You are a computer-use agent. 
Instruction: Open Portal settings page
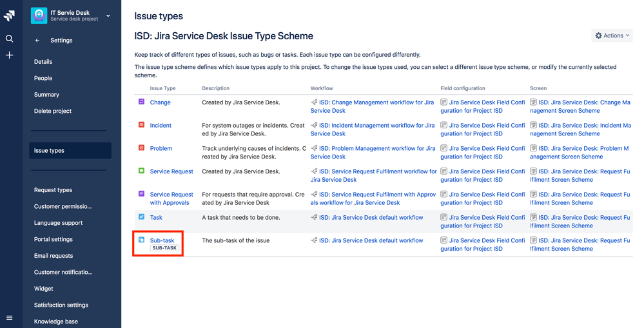click(x=54, y=239)
